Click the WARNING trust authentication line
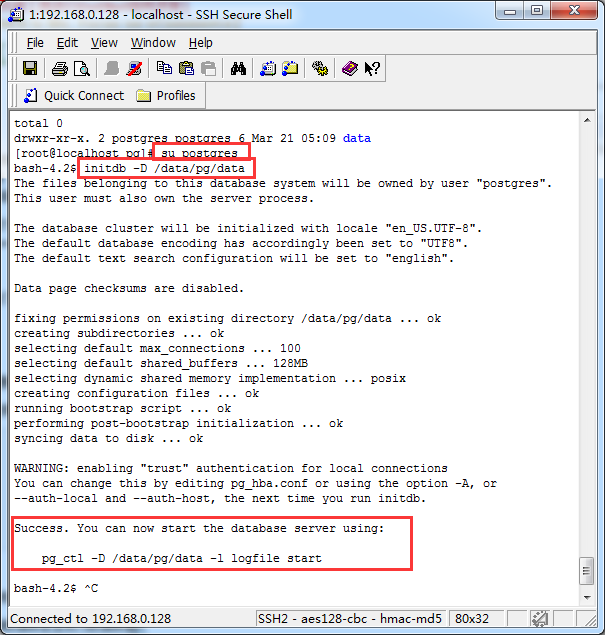Screen dimensions: 605x635 point(231,468)
